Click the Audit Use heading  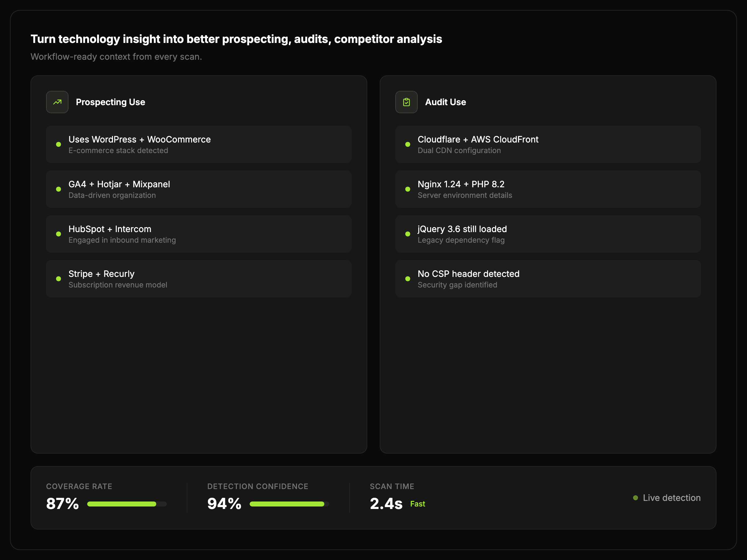click(x=445, y=102)
